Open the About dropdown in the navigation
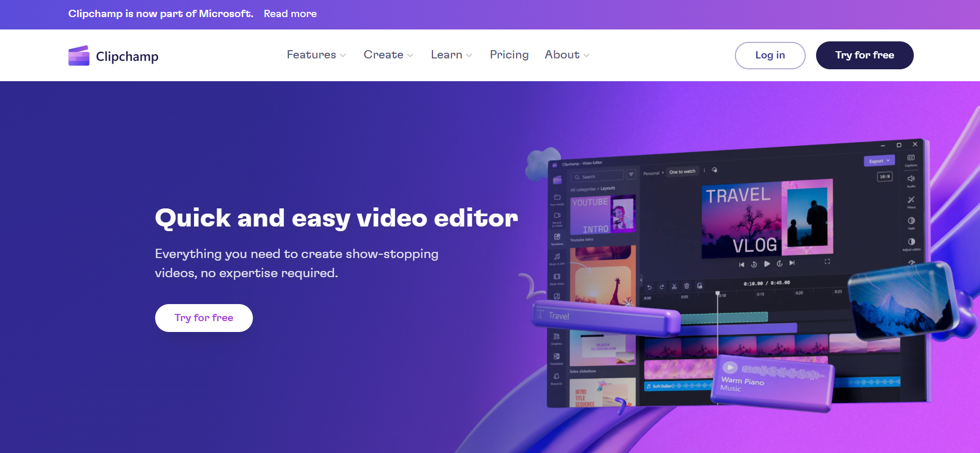Screen dimensions: 980x453 point(566,55)
